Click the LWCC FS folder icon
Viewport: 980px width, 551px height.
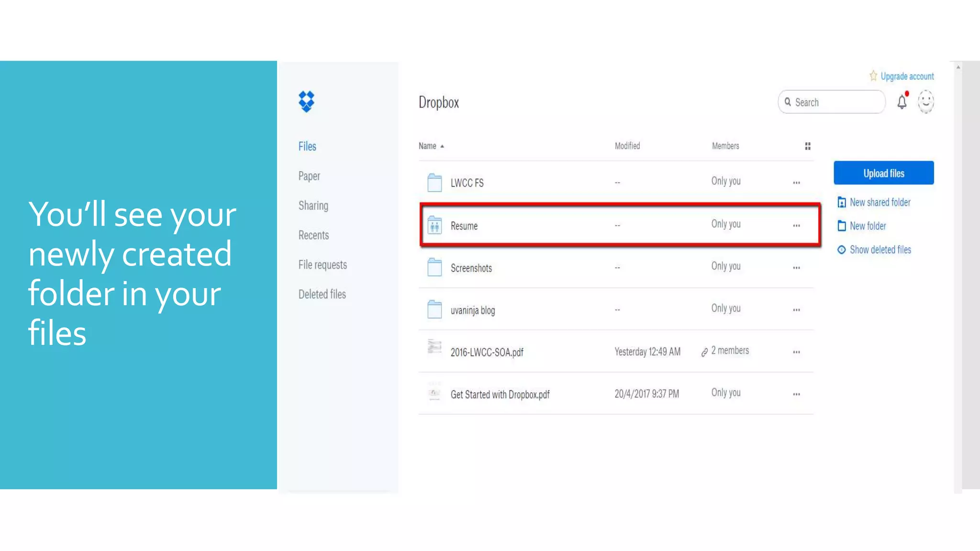434,183
